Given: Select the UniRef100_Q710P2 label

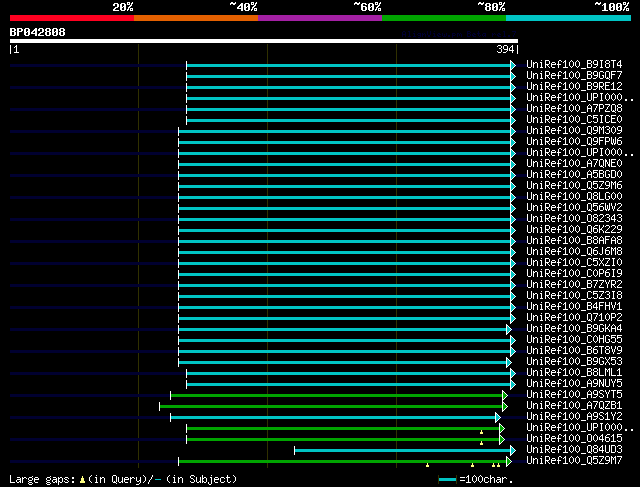Looking at the screenshot, I should pos(574,318).
